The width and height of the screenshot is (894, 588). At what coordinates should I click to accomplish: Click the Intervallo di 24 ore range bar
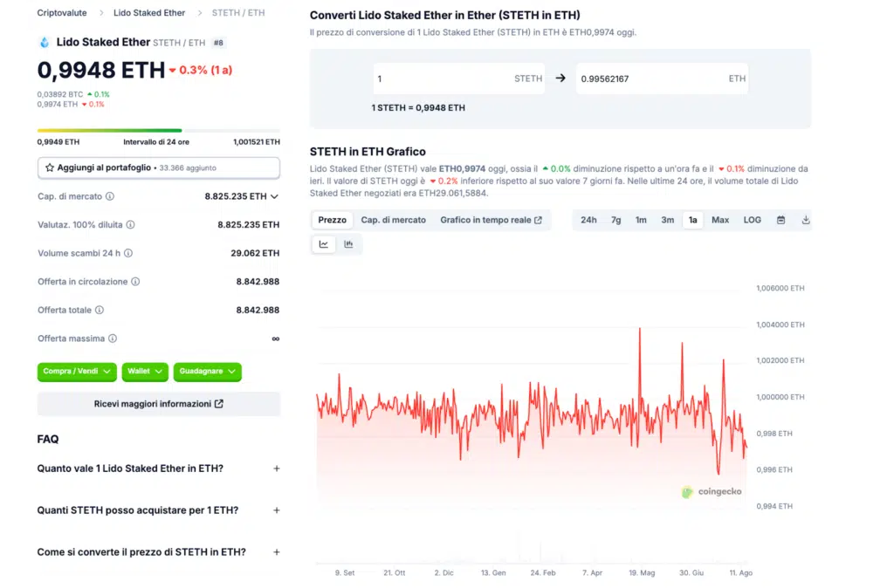[157, 130]
